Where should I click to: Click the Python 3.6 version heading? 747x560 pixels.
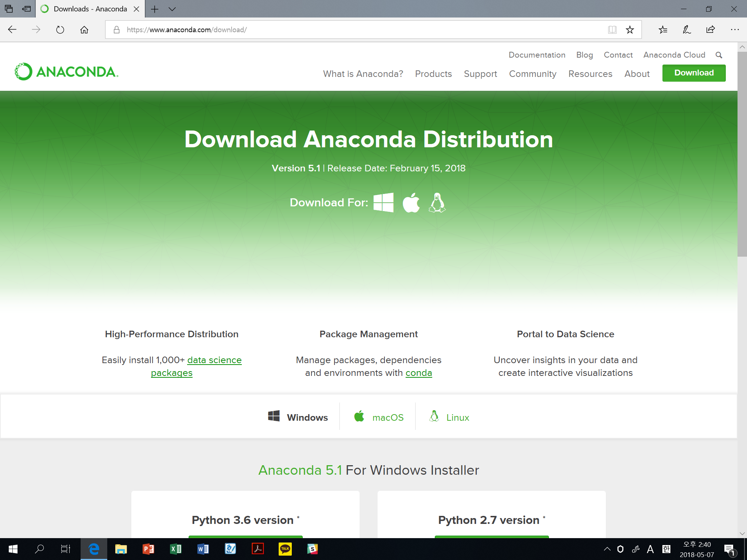(243, 520)
